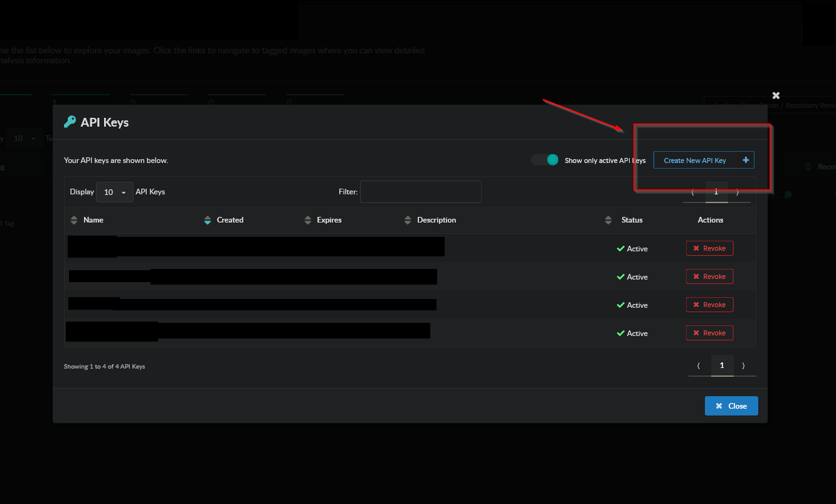Click the sort icon beside Description column

[x=408, y=220]
